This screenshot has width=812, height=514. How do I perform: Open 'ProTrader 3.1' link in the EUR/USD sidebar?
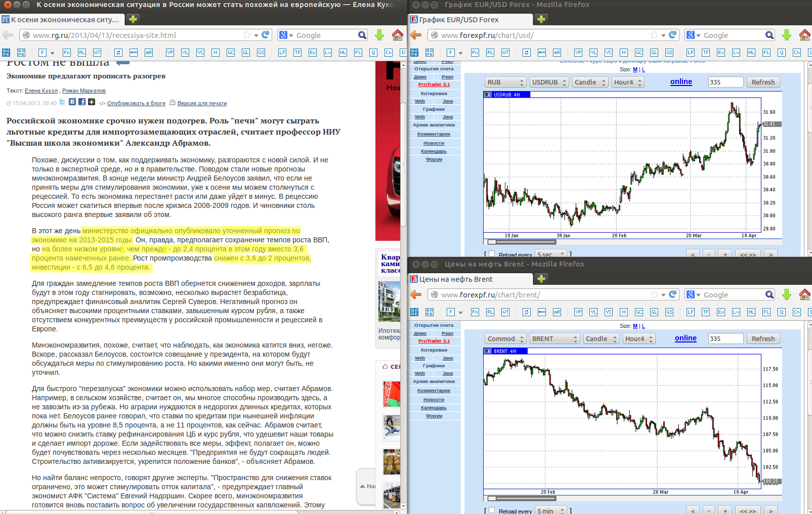[434, 84]
